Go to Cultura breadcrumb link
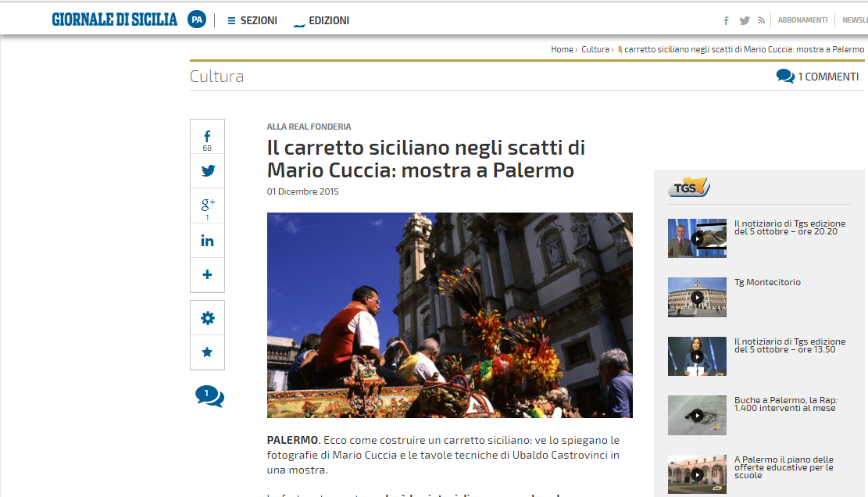The width and height of the screenshot is (868, 497). tap(595, 49)
